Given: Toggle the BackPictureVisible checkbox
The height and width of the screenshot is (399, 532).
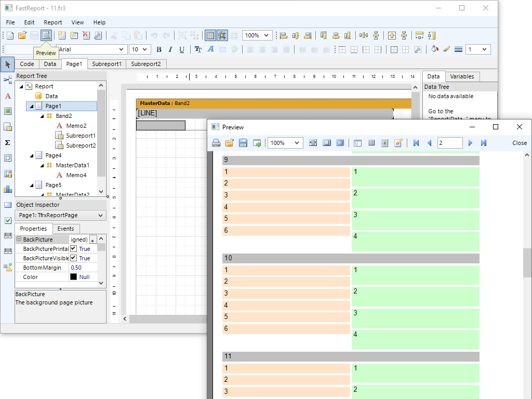Looking at the screenshot, I should pyautogui.click(x=74, y=258).
